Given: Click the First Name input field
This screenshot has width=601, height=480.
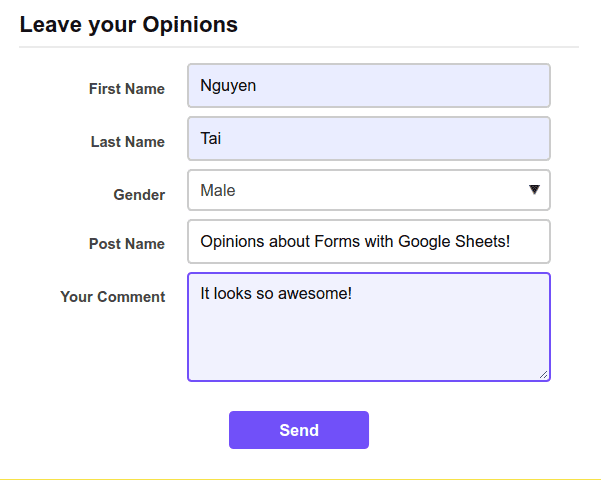Looking at the screenshot, I should 369,85.
